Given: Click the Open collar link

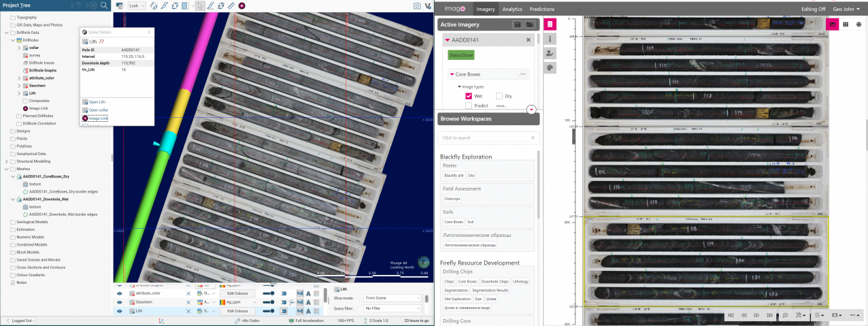Looking at the screenshot, I should coord(99,110).
